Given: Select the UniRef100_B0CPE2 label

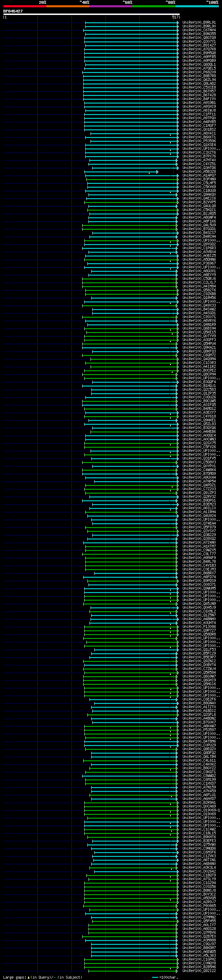Looking at the screenshot, I should click(199, 371).
